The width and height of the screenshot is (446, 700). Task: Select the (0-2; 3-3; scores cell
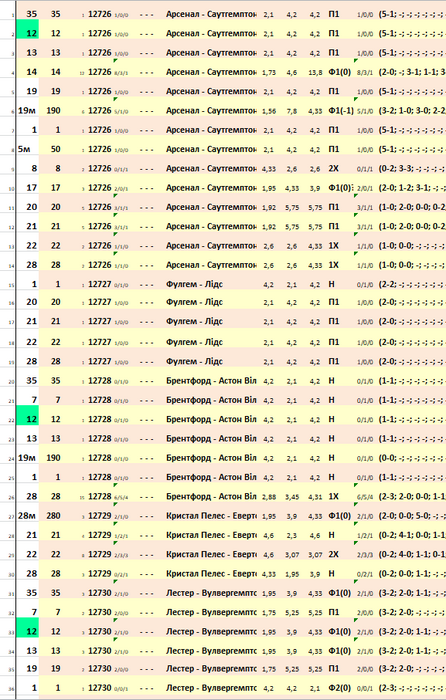(412, 168)
